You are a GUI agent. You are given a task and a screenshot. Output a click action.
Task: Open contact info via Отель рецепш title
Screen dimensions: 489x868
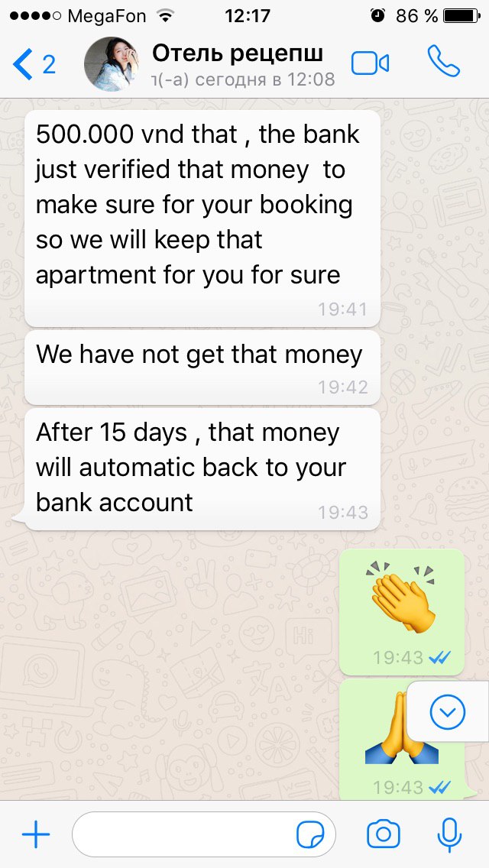pyautogui.click(x=238, y=53)
